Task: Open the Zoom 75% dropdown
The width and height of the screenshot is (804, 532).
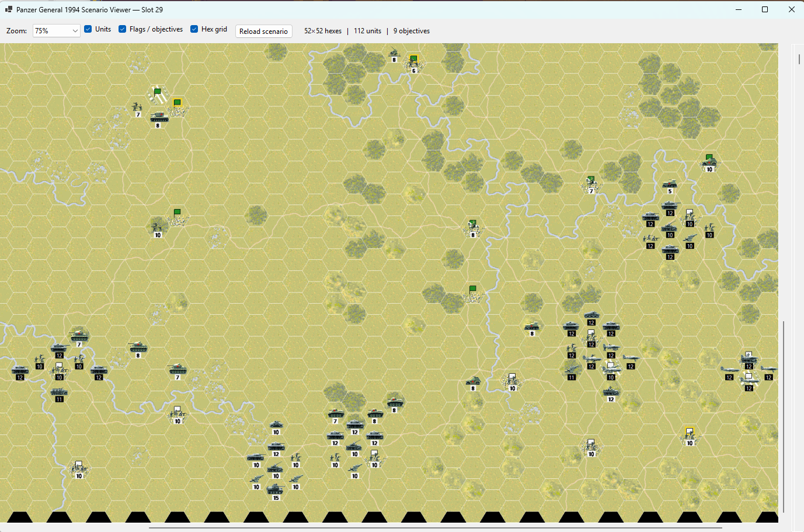Action: [57, 30]
